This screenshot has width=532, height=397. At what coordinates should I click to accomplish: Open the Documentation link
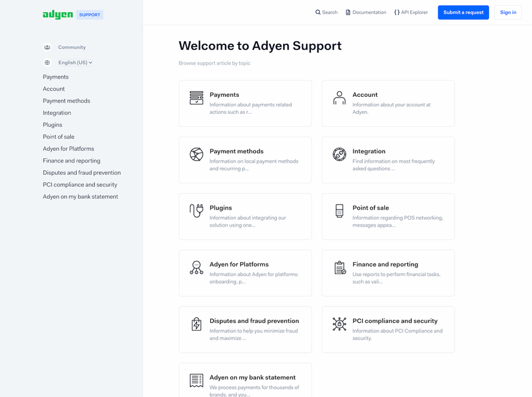pos(365,13)
